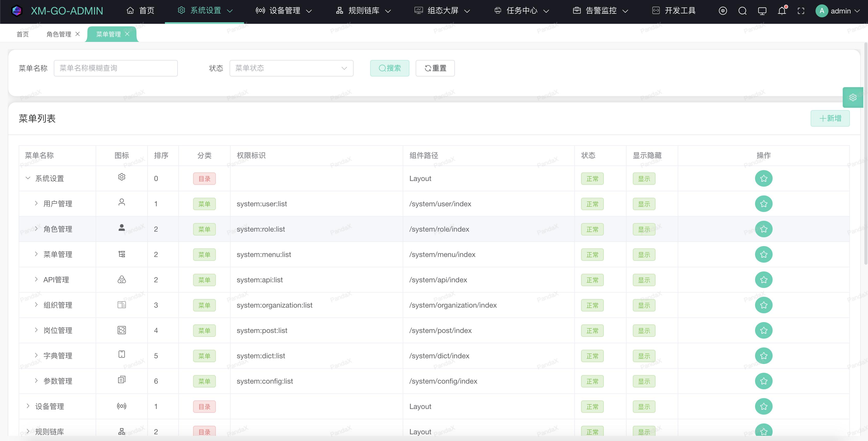The height and width of the screenshot is (441, 868).
Task: Click star action for 用户管理 row
Action: 764,203
